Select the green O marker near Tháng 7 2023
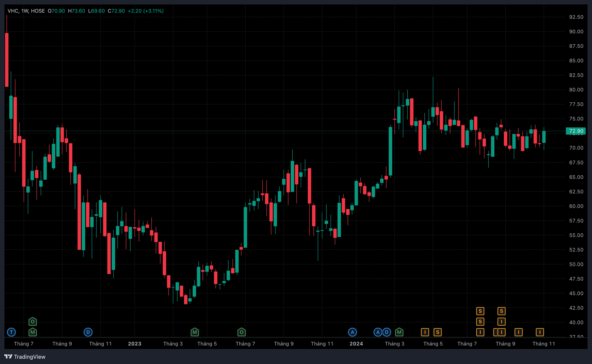The image size is (592, 364). tap(241, 332)
